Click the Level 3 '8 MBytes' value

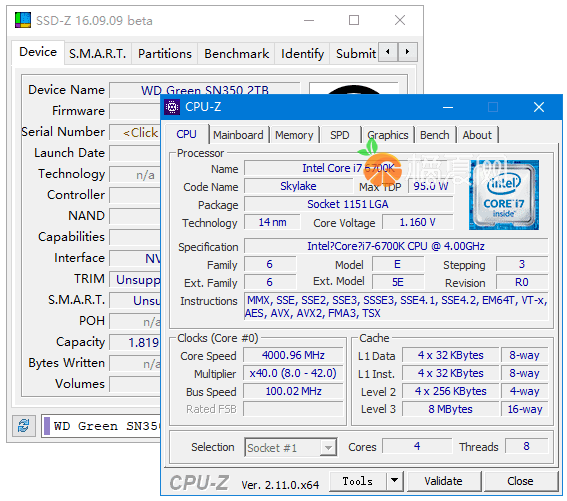451,409
